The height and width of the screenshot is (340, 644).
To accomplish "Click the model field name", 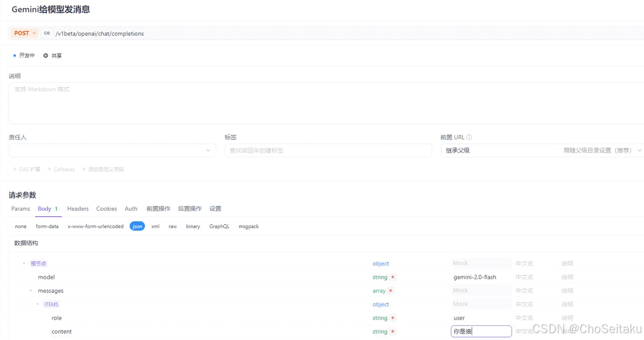I will click(46, 277).
